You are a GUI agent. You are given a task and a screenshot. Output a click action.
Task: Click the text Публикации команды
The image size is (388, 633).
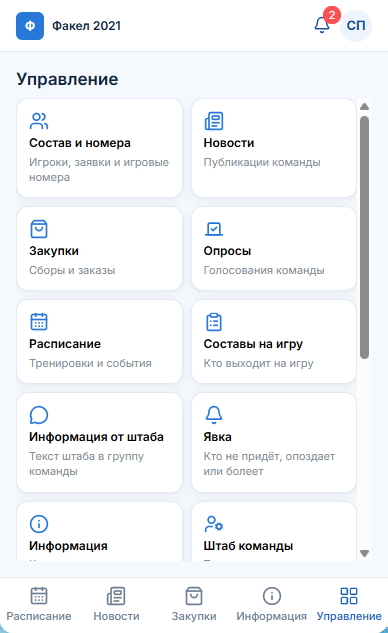tap(262, 162)
